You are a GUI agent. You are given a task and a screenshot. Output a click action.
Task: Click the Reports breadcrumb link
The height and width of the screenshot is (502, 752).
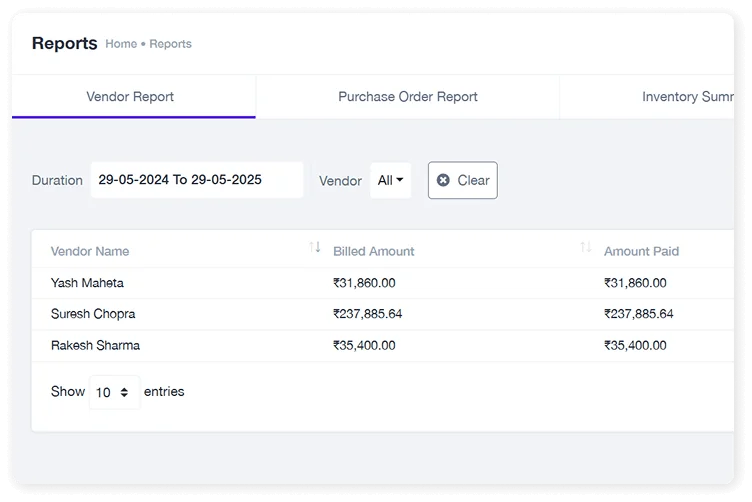(x=170, y=44)
